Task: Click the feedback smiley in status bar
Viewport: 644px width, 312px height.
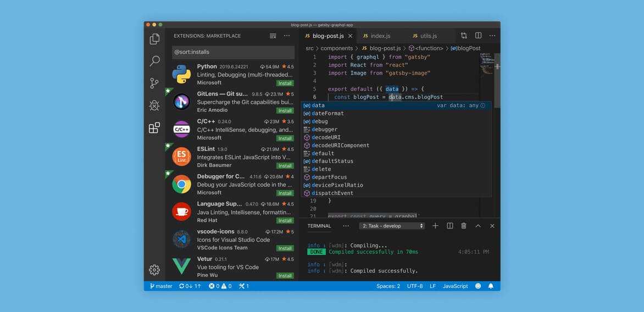Action: coord(478,286)
